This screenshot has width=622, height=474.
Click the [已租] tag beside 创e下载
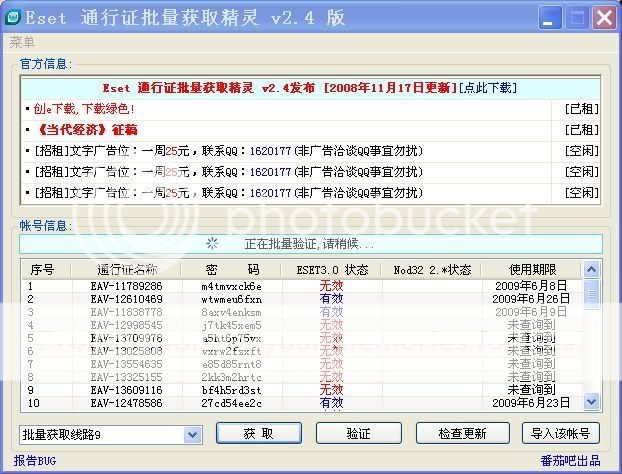point(582,109)
